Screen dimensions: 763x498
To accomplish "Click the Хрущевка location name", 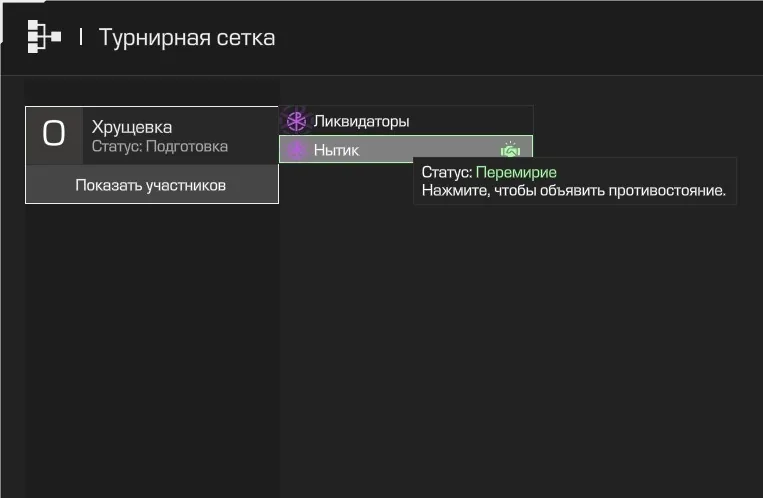I will pos(132,128).
